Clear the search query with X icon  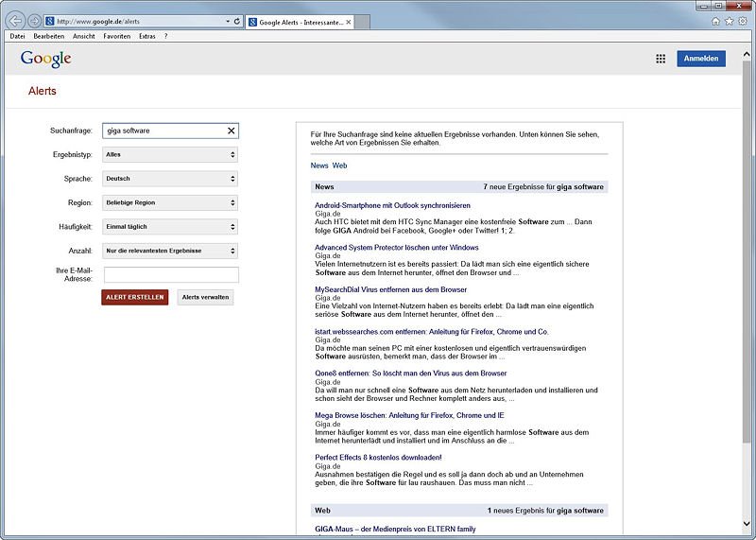[231, 131]
